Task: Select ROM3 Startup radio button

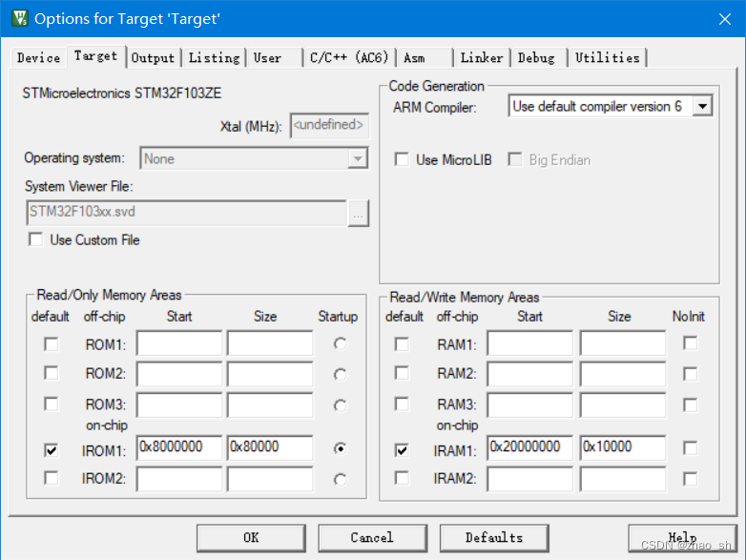Action: (341, 405)
